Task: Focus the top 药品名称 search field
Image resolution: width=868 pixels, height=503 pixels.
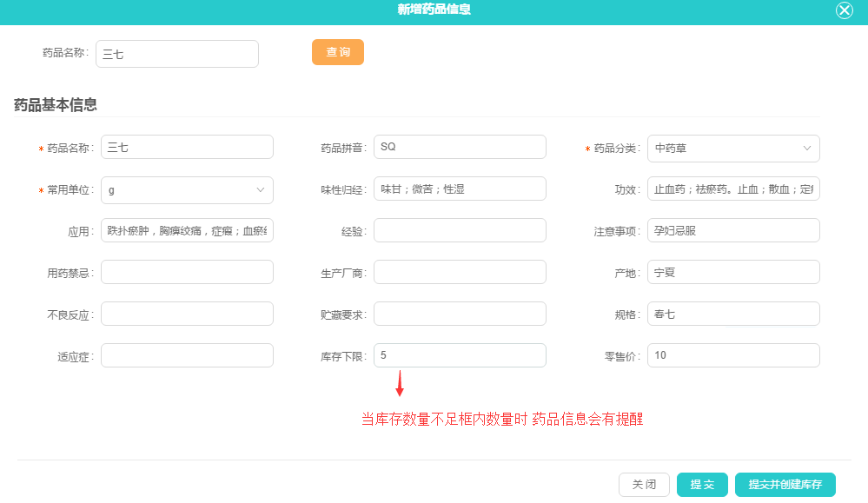Action: (177, 54)
